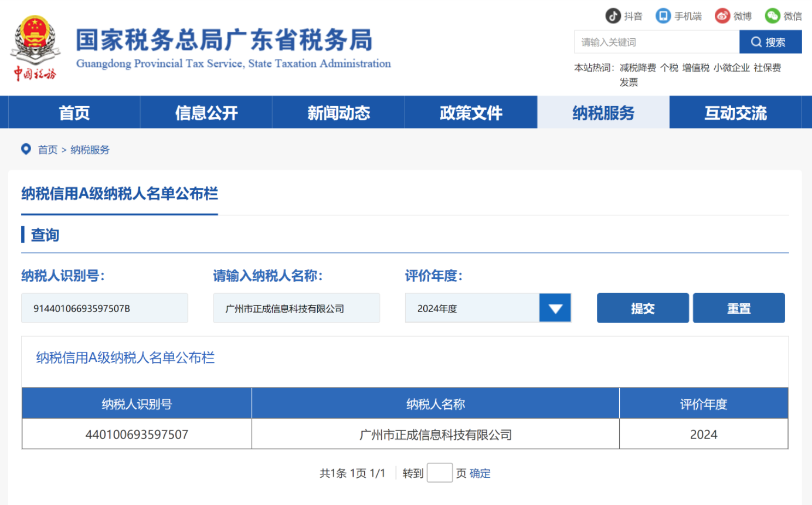Viewport: 812px width, 505px height.
Task: Switch to the 政策文件 tab
Action: (x=471, y=113)
